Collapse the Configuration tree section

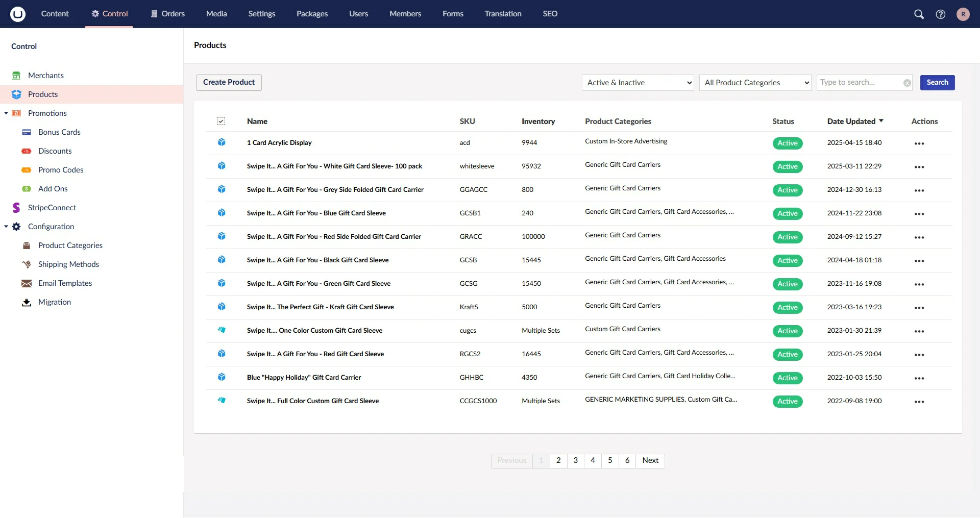[6, 227]
